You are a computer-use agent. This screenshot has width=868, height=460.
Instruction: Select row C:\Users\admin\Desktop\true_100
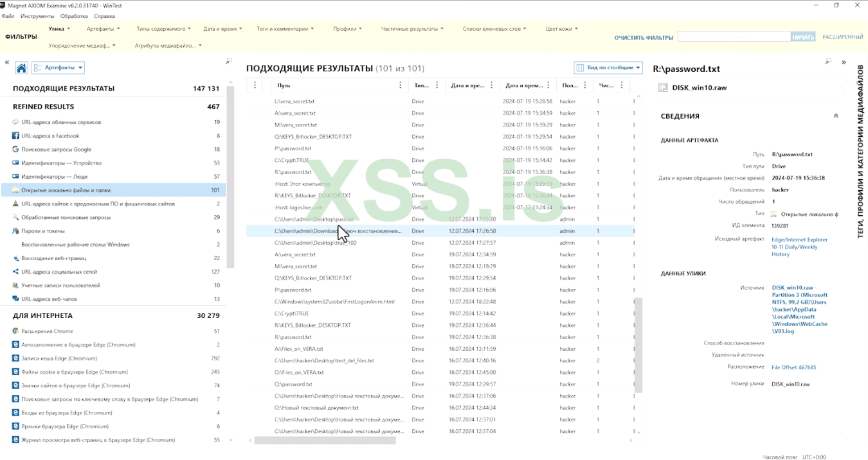(x=440, y=243)
